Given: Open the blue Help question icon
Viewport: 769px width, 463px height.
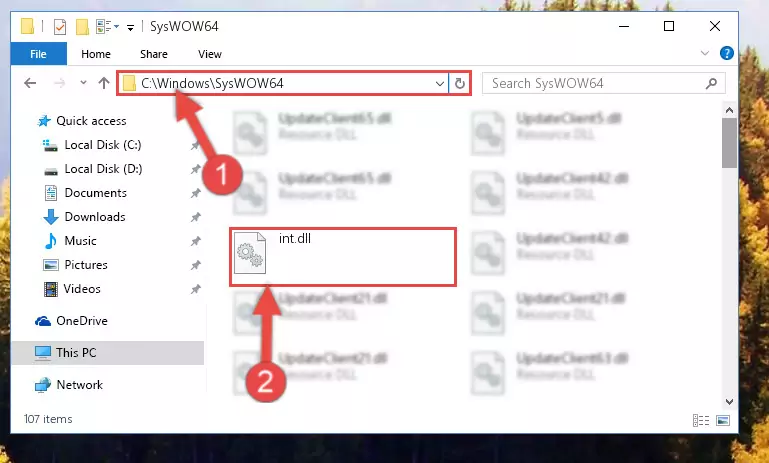Looking at the screenshot, I should pyautogui.click(x=726, y=53).
